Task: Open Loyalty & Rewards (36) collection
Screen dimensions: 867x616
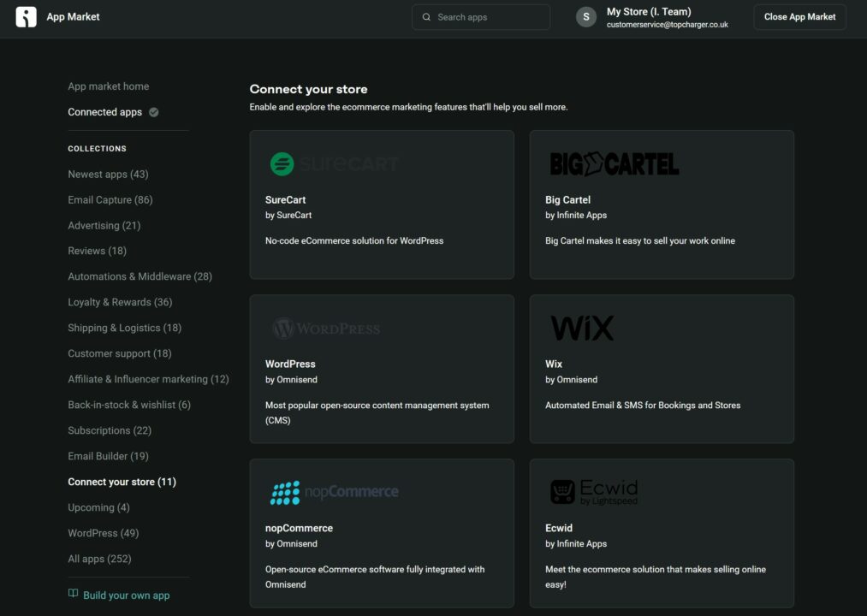Action: pos(120,303)
